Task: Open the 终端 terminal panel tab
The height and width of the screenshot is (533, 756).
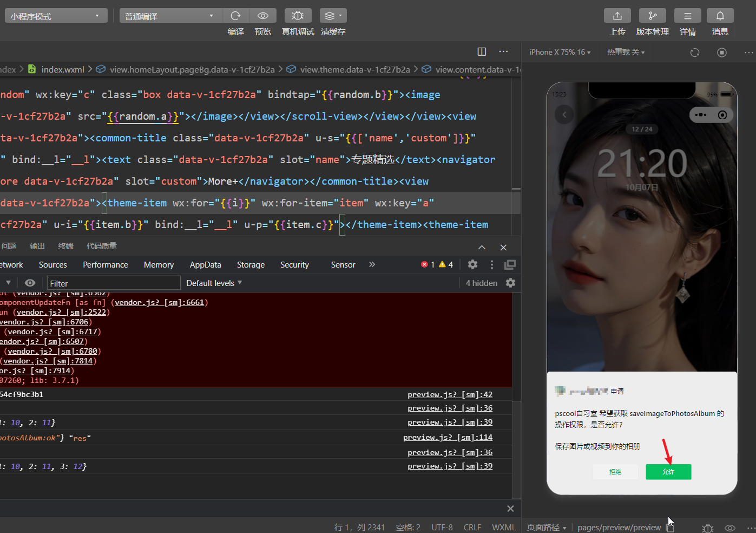Action: coord(66,246)
